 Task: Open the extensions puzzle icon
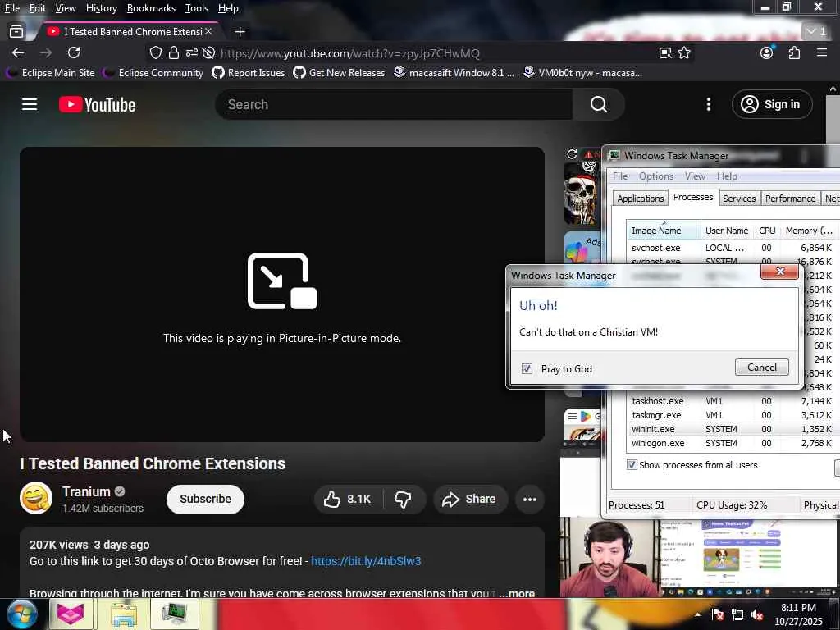794,52
